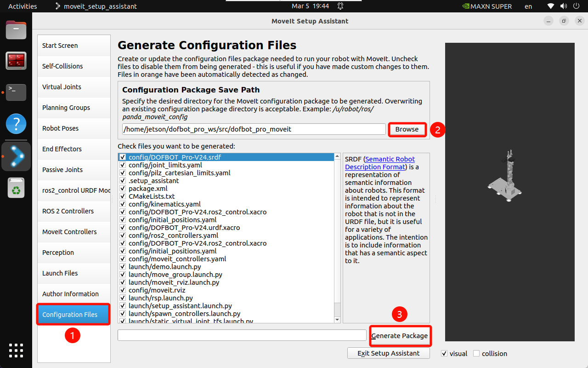
Task: Open the Help question-mark dock icon
Action: (x=16, y=124)
